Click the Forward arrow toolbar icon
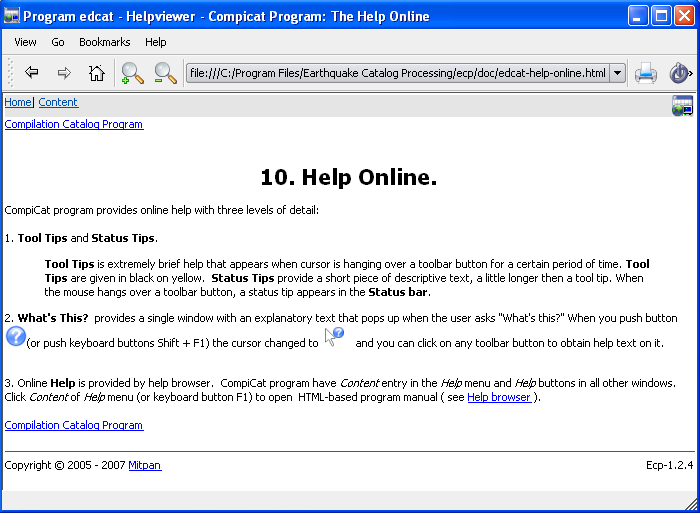The width and height of the screenshot is (700, 513). (x=64, y=72)
